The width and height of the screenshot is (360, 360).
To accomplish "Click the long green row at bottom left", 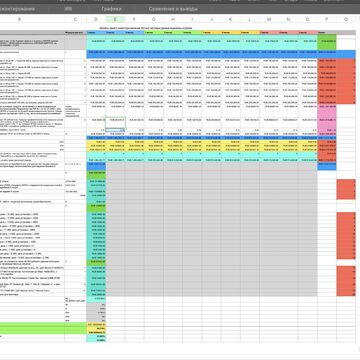I will click(x=43, y=328).
